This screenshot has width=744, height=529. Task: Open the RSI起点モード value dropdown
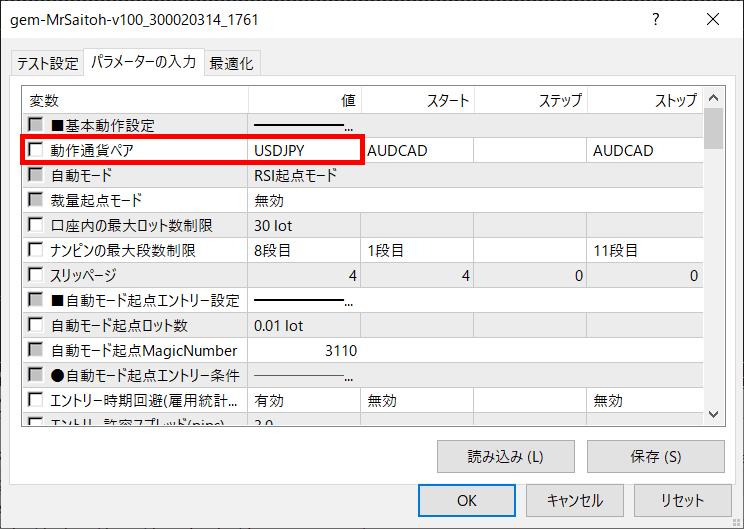point(305,175)
